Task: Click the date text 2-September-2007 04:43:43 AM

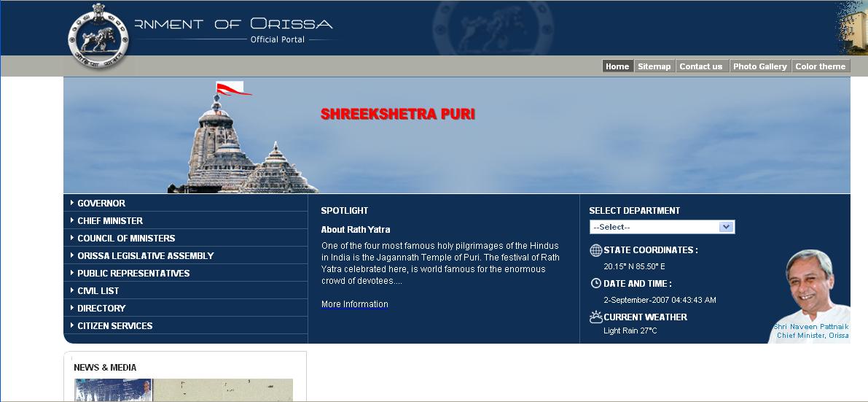Action: pos(660,300)
